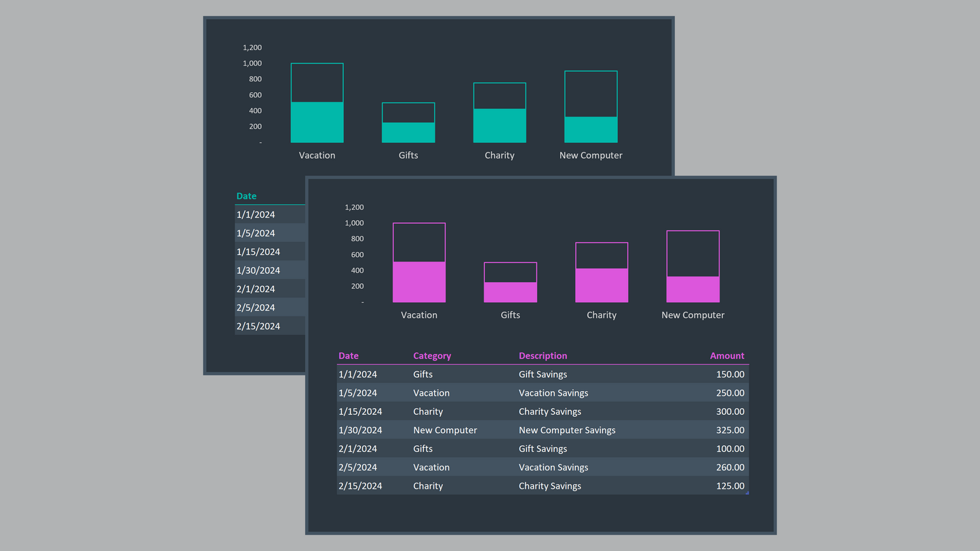Click the 2/15/2024 date in the teal sheet

tap(258, 326)
